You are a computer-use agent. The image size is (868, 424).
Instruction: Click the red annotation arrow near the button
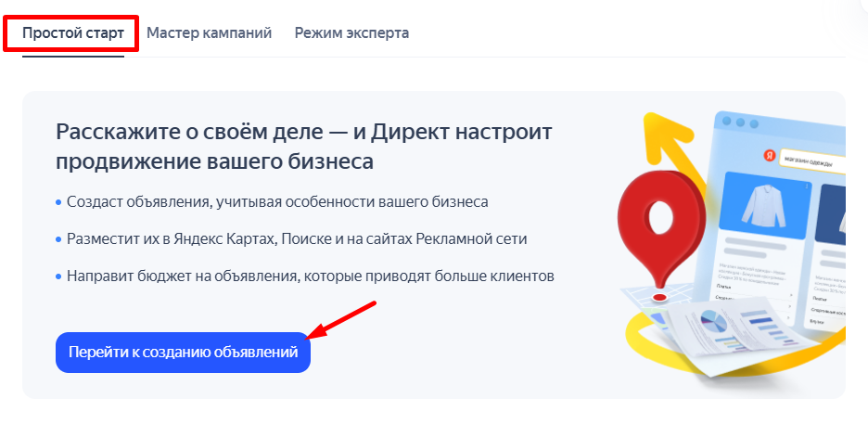tap(343, 320)
